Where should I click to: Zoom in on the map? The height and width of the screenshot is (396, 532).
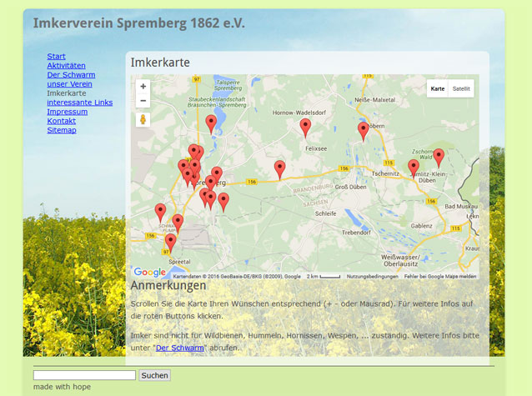pyautogui.click(x=143, y=87)
